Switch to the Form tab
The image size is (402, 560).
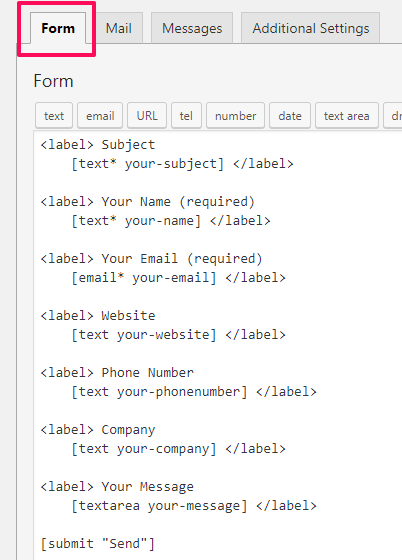(58, 28)
